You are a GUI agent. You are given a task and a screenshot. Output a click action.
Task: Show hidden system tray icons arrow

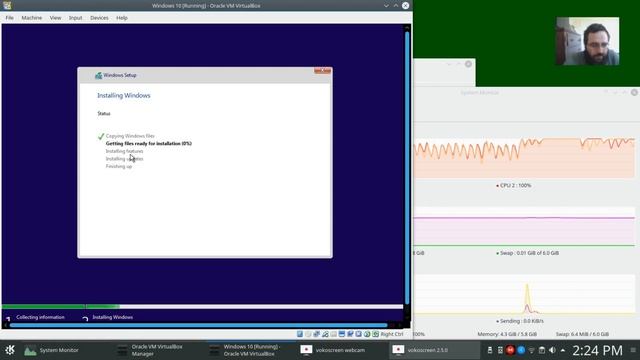click(563, 350)
